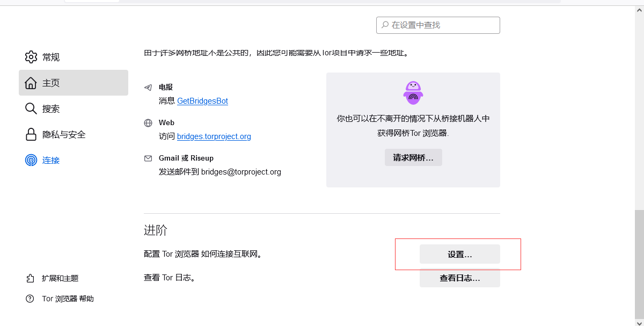The image size is (644, 326).
Task: Click the text 查看 Tor 日志。
Action: [x=170, y=278]
